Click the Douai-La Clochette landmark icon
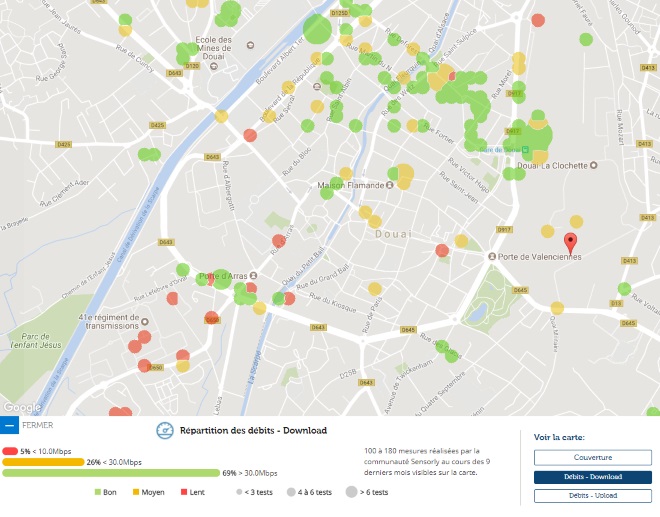This screenshot has height=517, width=660. coord(593,165)
